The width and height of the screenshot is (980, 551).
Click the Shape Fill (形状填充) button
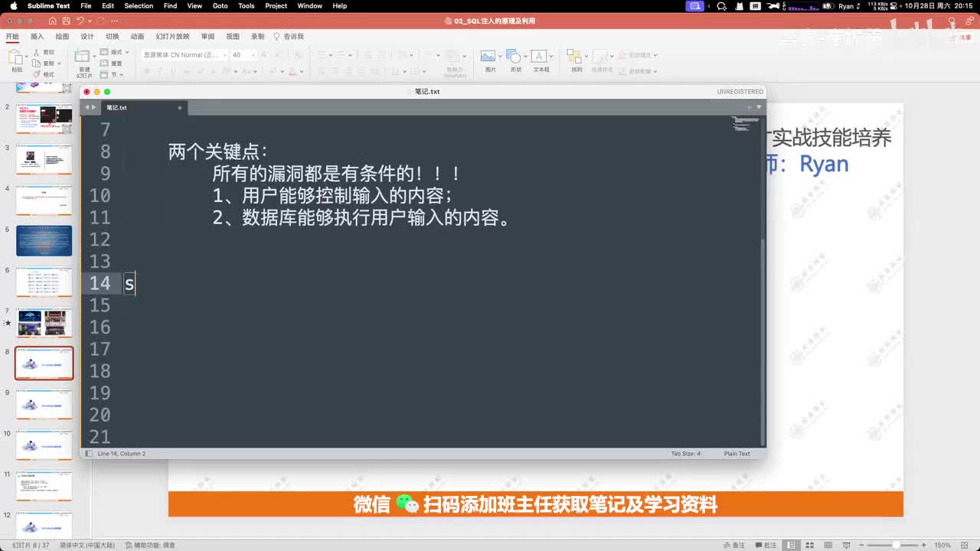pyautogui.click(x=637, y=55)
